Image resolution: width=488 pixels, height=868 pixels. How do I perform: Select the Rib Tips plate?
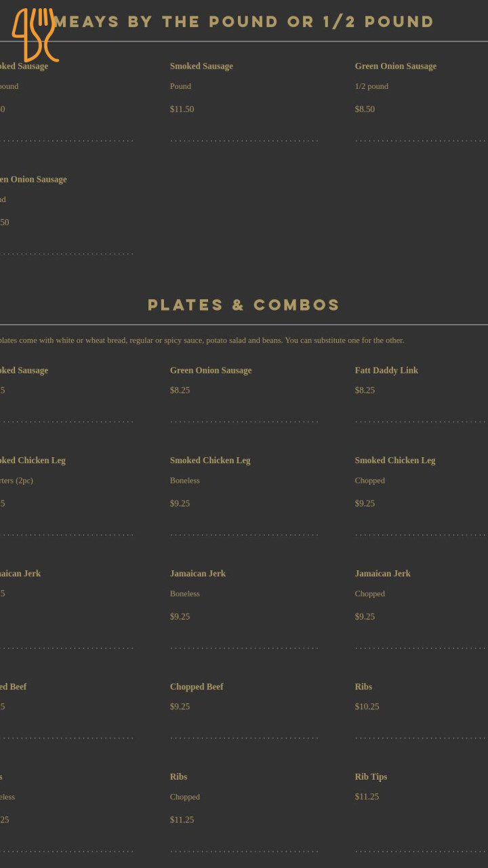pyautogui.click(x=371, y=777)
